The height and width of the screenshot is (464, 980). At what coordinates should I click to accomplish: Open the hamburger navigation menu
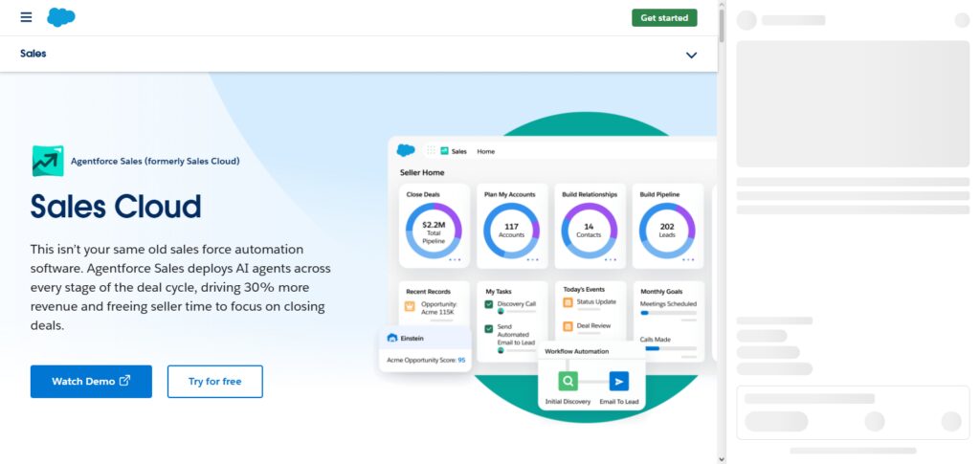click(x=26, y=17)
